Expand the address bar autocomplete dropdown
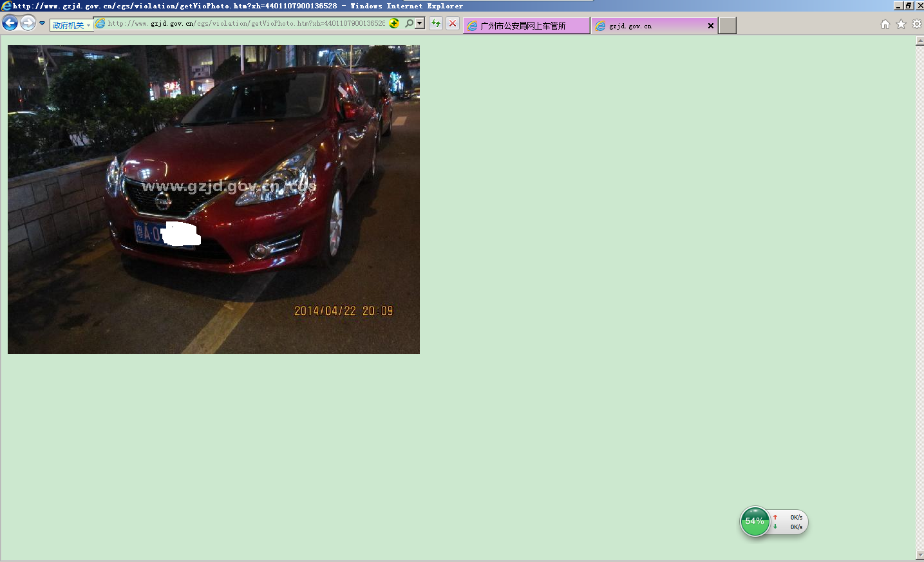 (x=420, y=24)
